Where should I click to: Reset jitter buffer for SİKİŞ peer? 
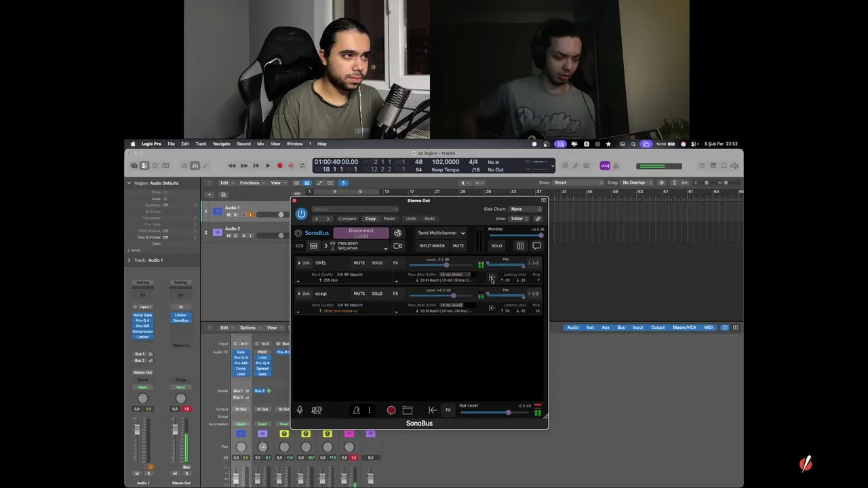492,277
